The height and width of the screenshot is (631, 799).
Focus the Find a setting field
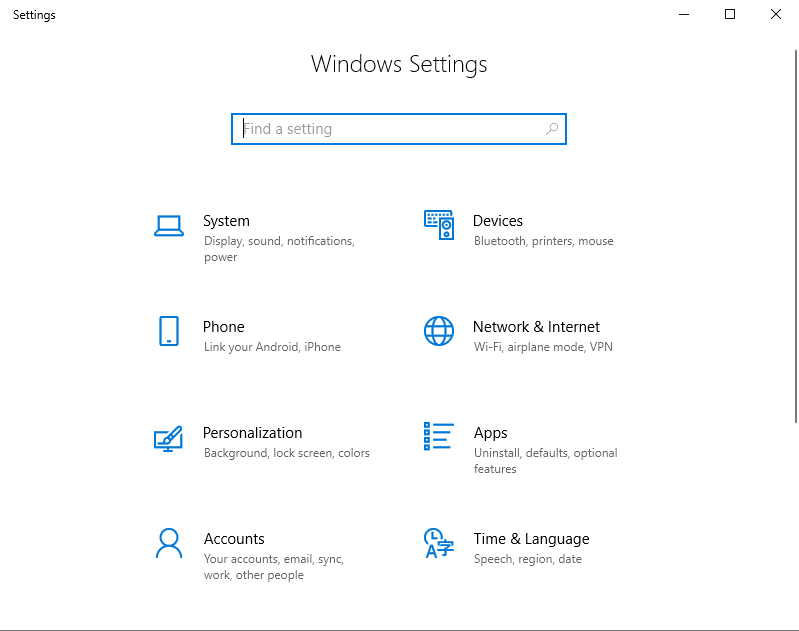pyautogui.click(x=399, y=129)
